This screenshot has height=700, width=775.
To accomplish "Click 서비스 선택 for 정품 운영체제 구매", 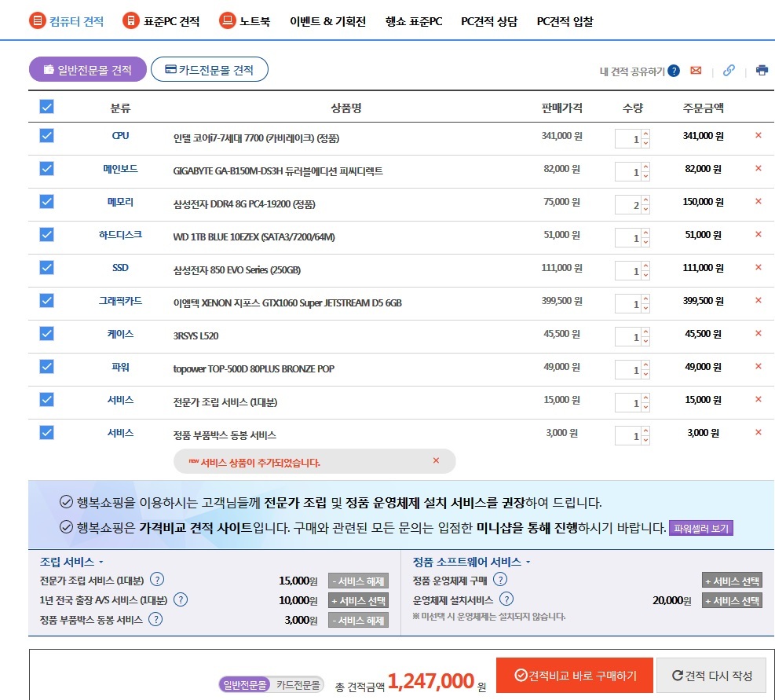I will [x=732, y=581].
